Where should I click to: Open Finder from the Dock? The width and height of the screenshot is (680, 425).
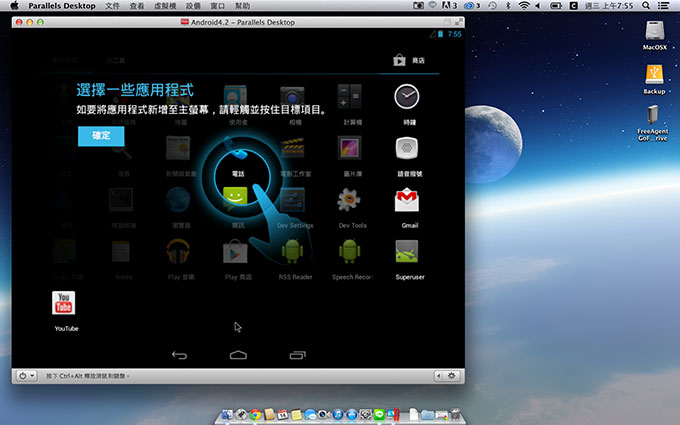click(x=227, y=415)
